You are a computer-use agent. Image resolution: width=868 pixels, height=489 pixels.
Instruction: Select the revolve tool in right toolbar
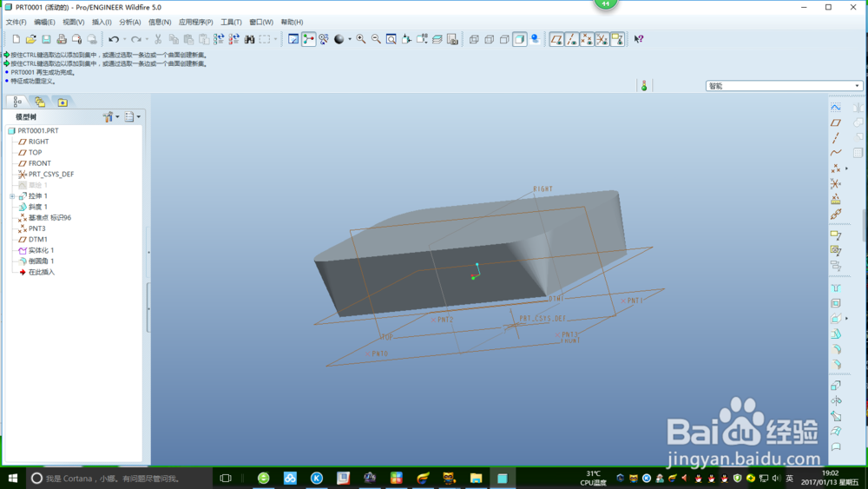click(836, 401)
